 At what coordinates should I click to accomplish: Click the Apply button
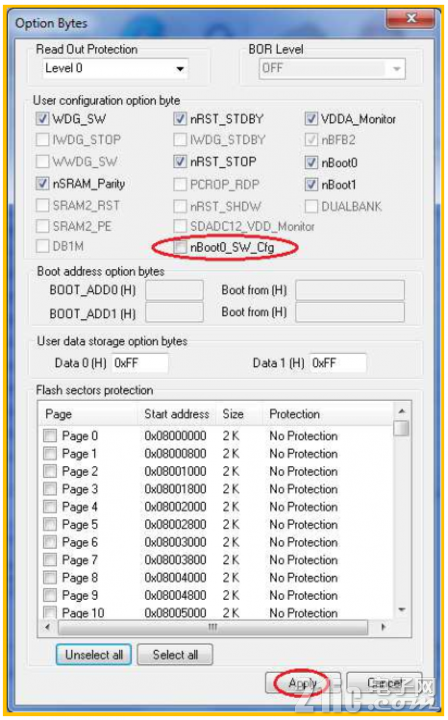tap(302, 684)
